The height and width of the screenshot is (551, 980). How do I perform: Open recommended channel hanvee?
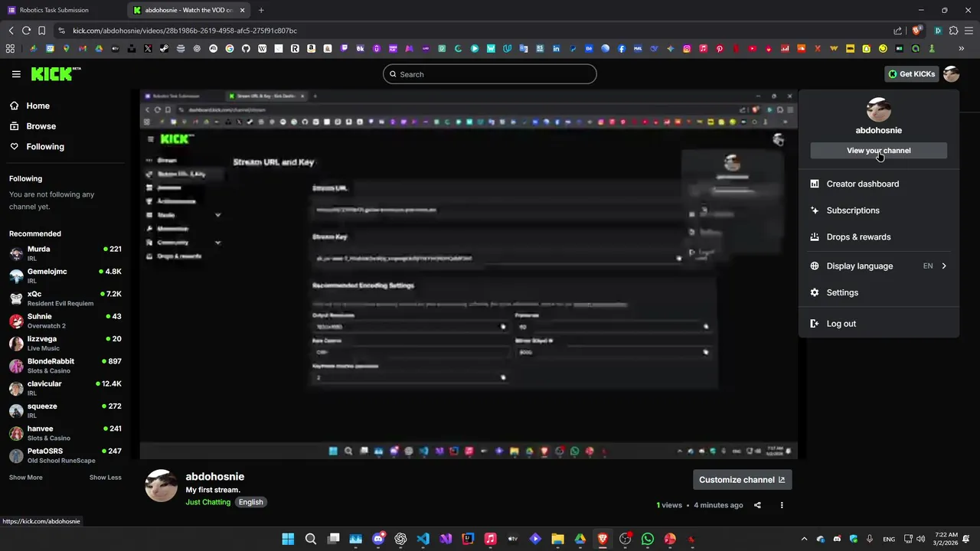coord(65,433)
